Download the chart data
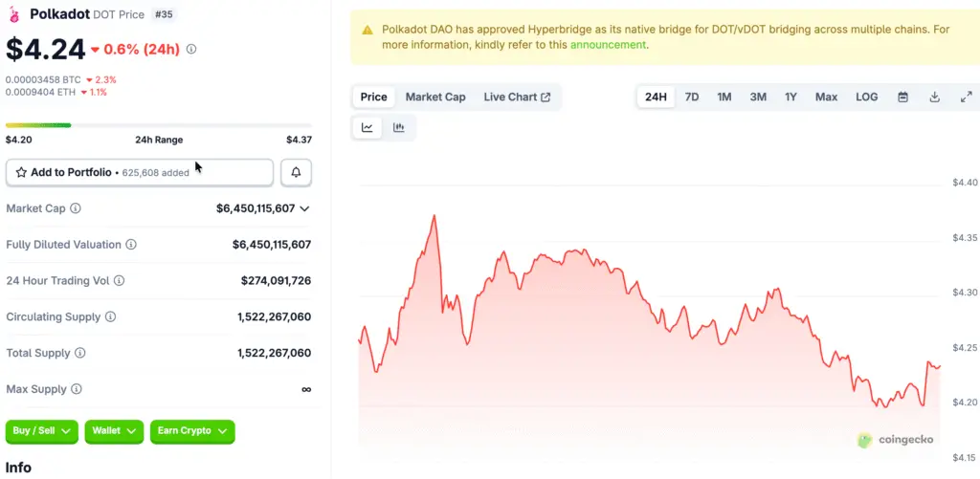The width and height of the screenshot is (980, 479). (x=934, y=97)
